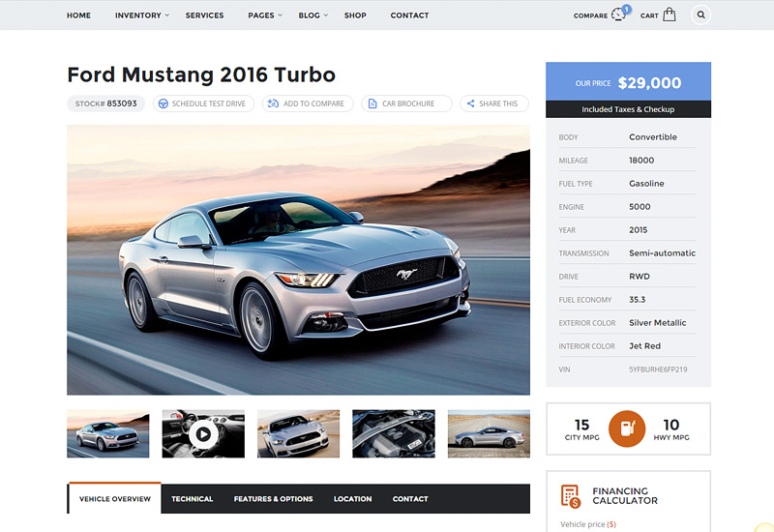Screen dimensions: 774x532
Task: Click the $29,000 price
Action: click(649, 83)
